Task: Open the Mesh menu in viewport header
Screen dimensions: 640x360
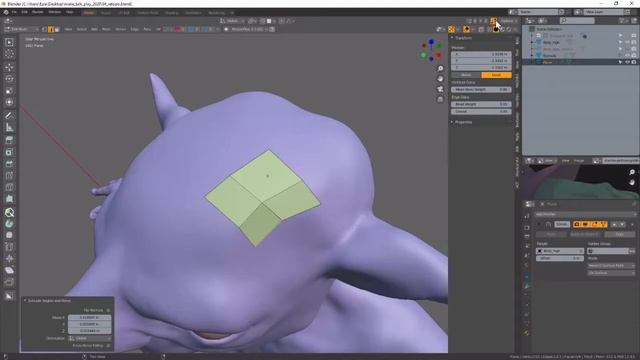Action: point(106,29)
